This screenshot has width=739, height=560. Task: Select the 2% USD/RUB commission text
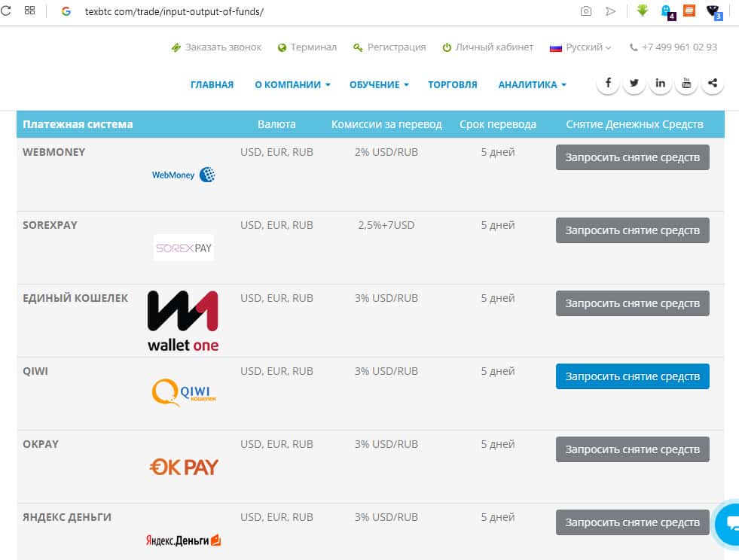(x=386, y=152)
